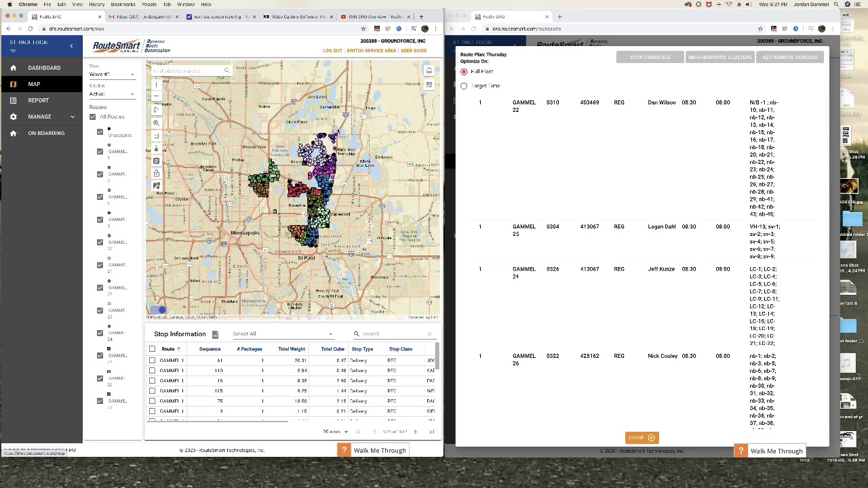Uncheck the All Routes checkbox
This screenshot has width=868, height=488.
click(93, 117)
